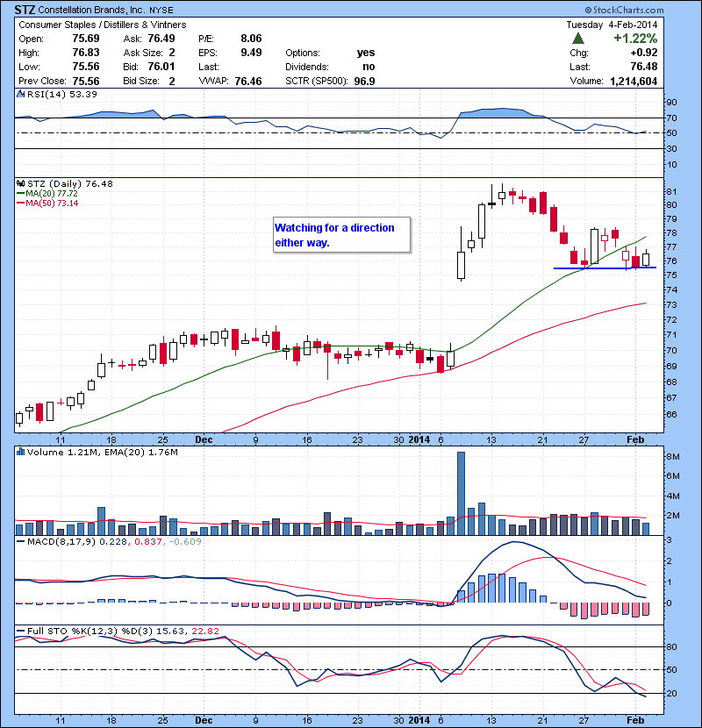Click the green up-triangle change indicator

pyautogui.click(x=578, y=39)
